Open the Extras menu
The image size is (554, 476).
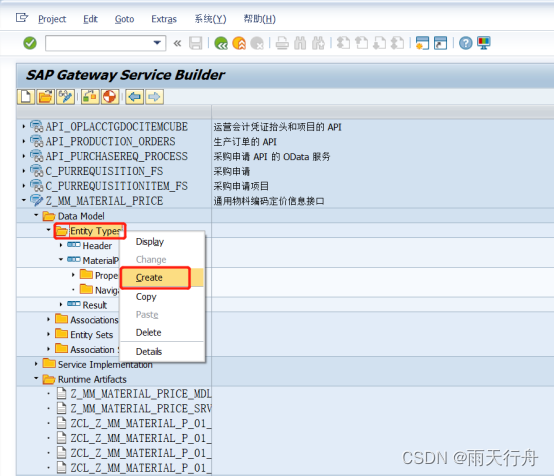point(164,19)
